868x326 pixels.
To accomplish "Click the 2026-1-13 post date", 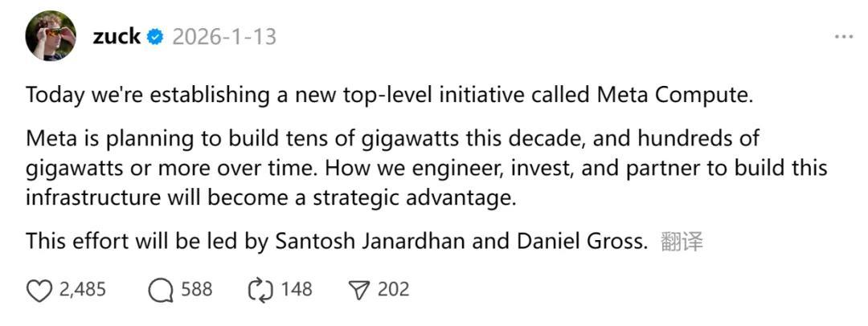I will coord(224,37).
